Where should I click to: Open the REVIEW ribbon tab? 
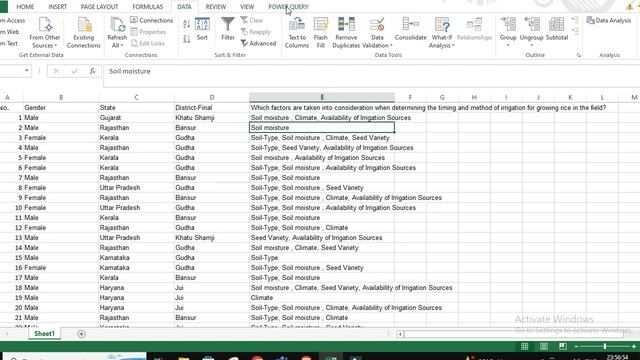click(216, 7)
